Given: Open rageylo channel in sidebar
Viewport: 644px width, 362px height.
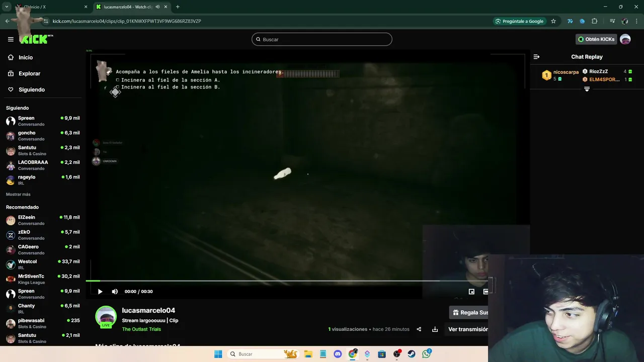Looking at the screenshot, I should [43, 180].
